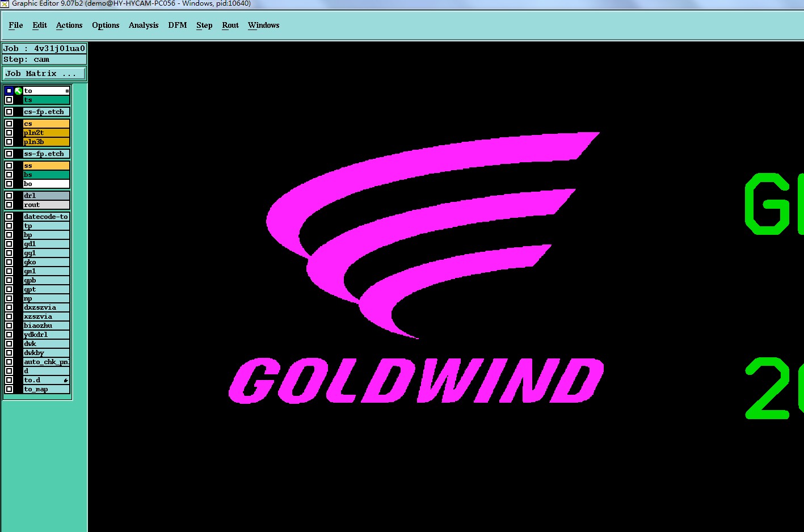The height and width of the screenshot is (532, 804).
Task: Open the Step menu
Action: (x=204, y=25)
